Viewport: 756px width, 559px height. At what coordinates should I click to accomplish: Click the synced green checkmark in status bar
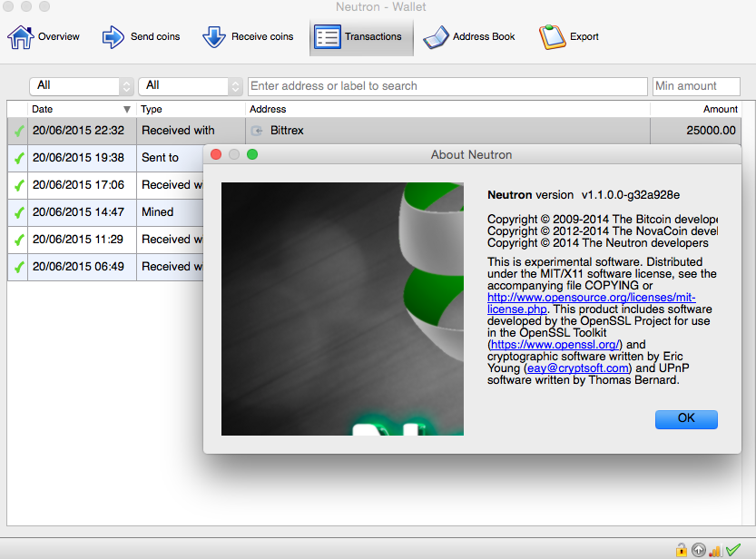tap(733, 549)
